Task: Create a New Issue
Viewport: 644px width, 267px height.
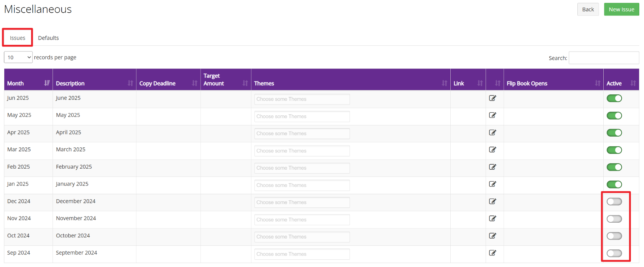Action: click(621, 9)
